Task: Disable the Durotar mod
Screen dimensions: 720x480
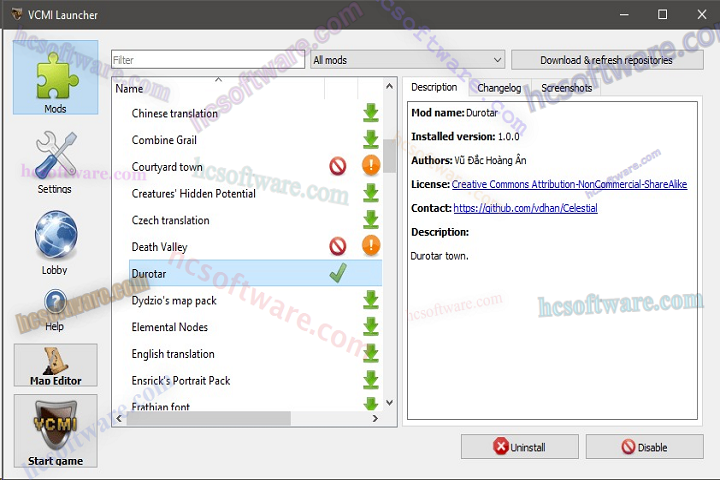Action: coord(645,446)
